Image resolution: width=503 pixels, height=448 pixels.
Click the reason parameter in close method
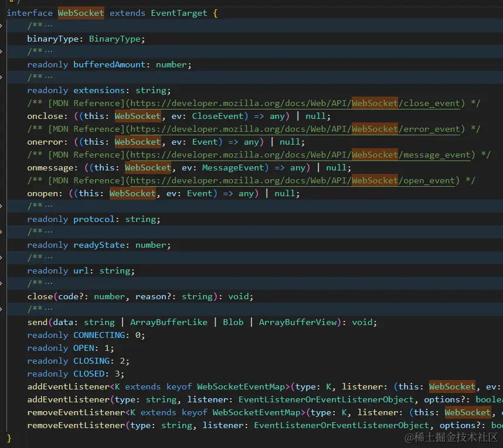click(151, 297)
